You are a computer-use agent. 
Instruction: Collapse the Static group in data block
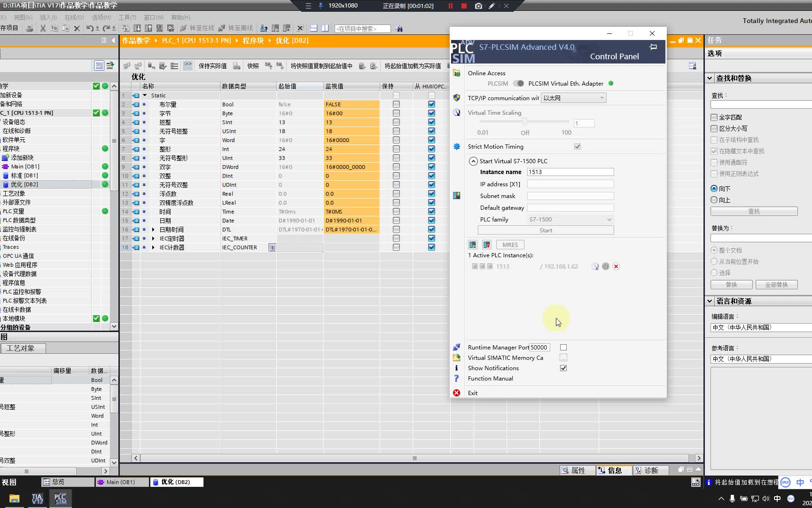click(145, 95)
